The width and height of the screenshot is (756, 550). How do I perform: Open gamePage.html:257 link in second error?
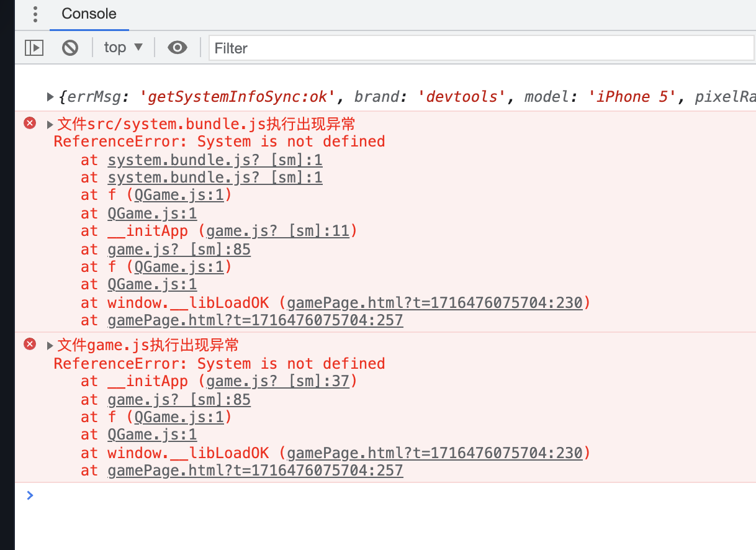tap(255, 471)
